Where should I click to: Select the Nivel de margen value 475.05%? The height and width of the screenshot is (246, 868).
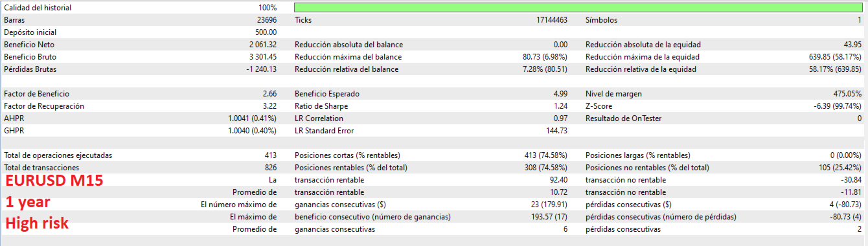click(848, 94)
